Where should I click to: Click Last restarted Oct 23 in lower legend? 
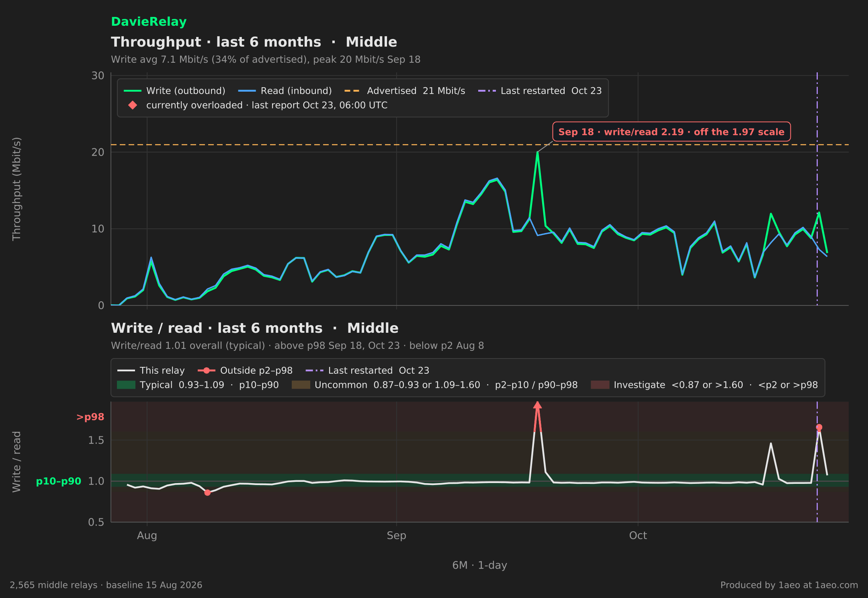367,371
